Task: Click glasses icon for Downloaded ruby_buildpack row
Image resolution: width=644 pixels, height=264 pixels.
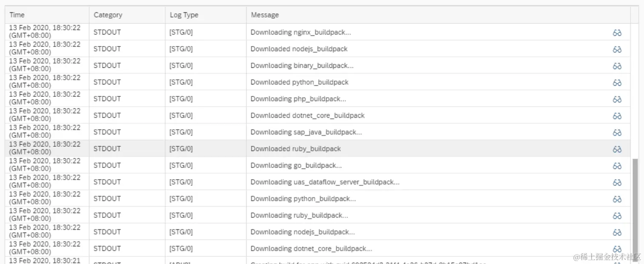Action: click(617, 149)
